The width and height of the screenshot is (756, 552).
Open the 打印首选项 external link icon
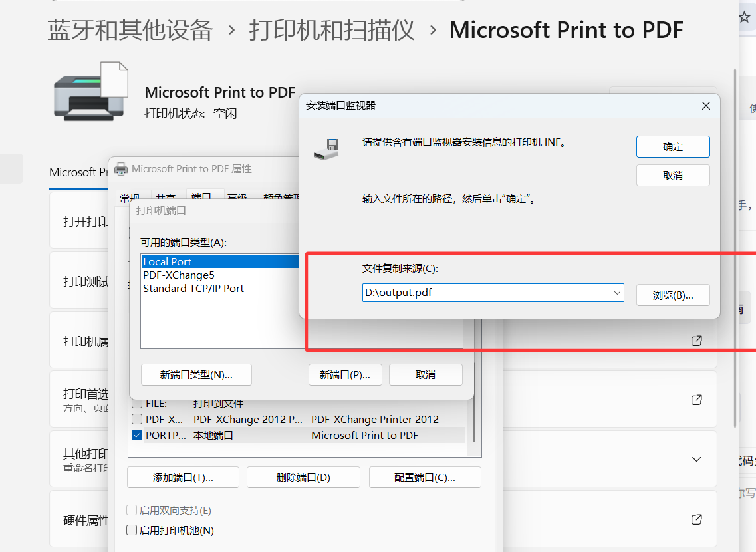(x=697, y=400)
